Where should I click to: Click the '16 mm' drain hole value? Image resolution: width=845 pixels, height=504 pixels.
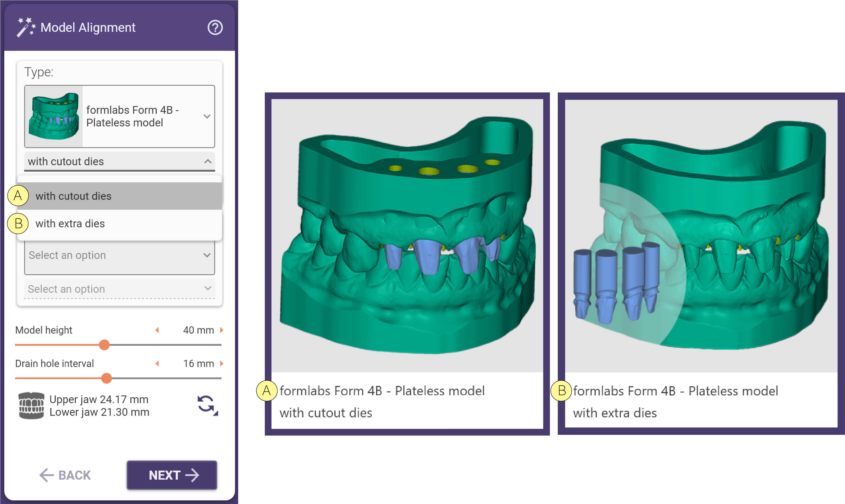point(198,363)
